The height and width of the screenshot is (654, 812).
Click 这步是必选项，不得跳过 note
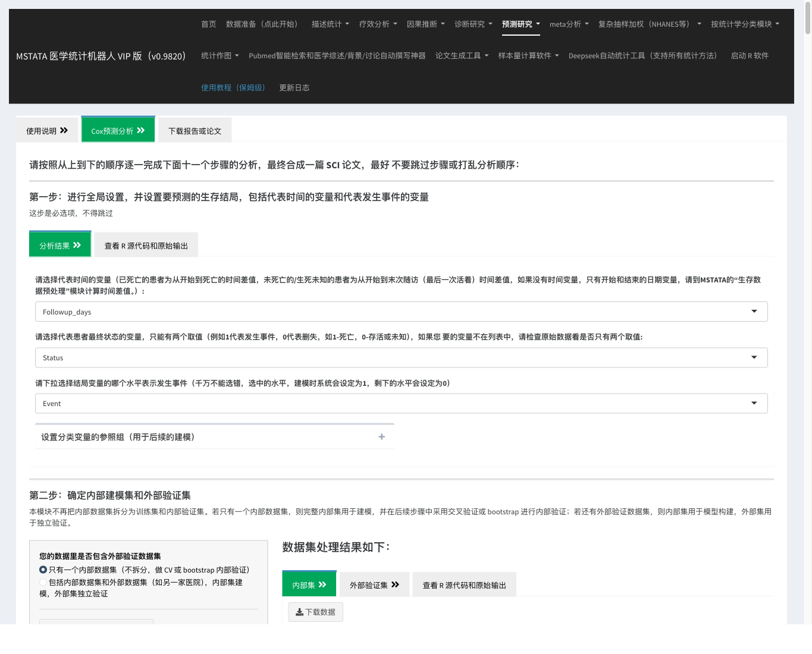coord(71,213)
